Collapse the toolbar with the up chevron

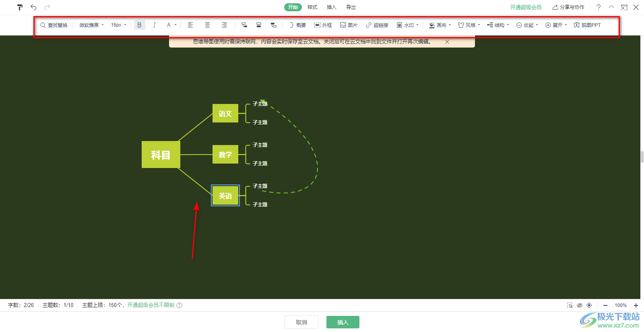[611, 7]
